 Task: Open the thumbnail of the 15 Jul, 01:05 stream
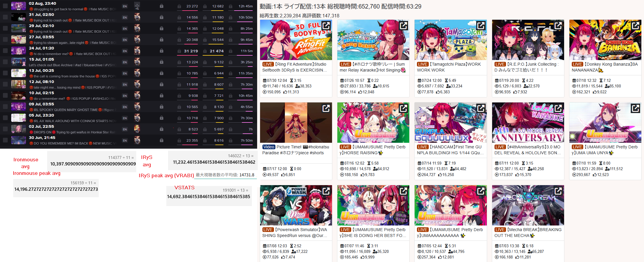coord(19,62)
